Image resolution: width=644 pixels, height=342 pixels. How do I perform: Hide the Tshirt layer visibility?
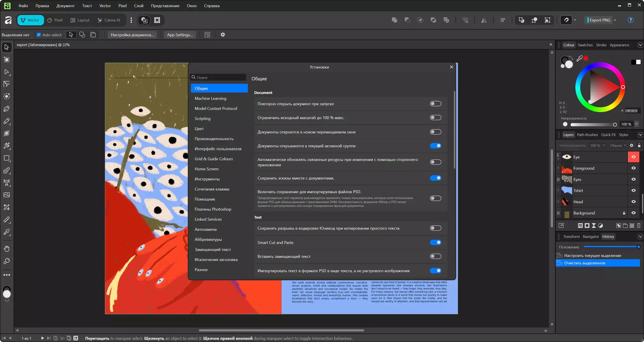coord(633,190)
